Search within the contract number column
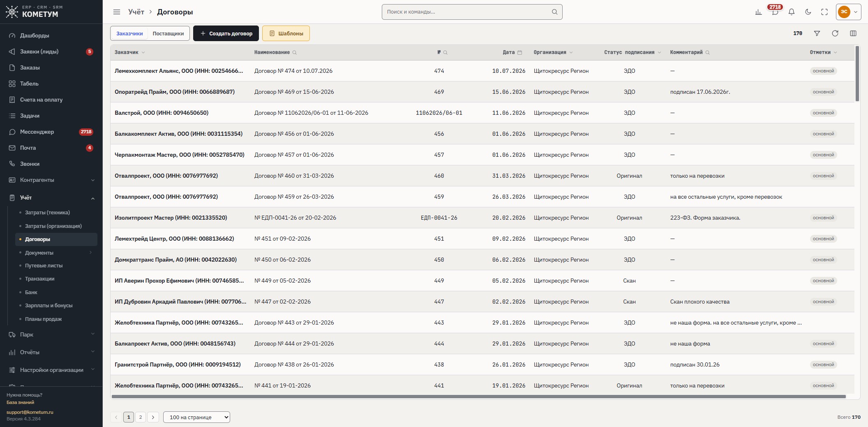 pyautogui.click(x=445, y=52)
